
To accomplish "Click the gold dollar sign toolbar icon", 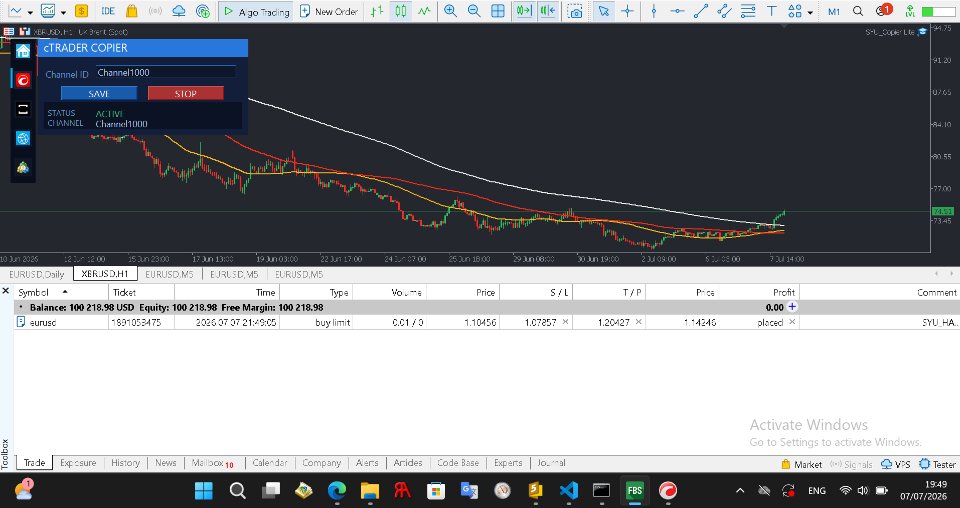I will tap(81, 11).
